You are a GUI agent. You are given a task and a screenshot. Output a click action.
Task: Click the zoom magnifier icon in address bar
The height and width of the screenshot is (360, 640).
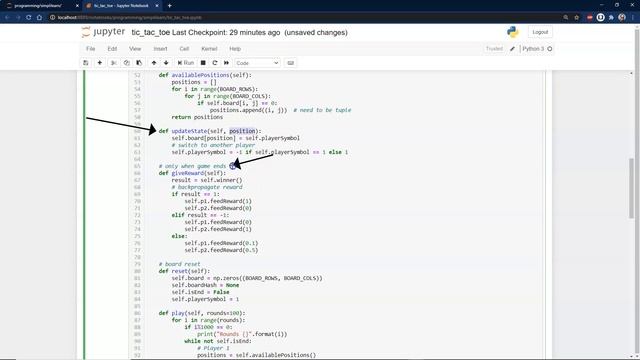(x=566, y=18)
